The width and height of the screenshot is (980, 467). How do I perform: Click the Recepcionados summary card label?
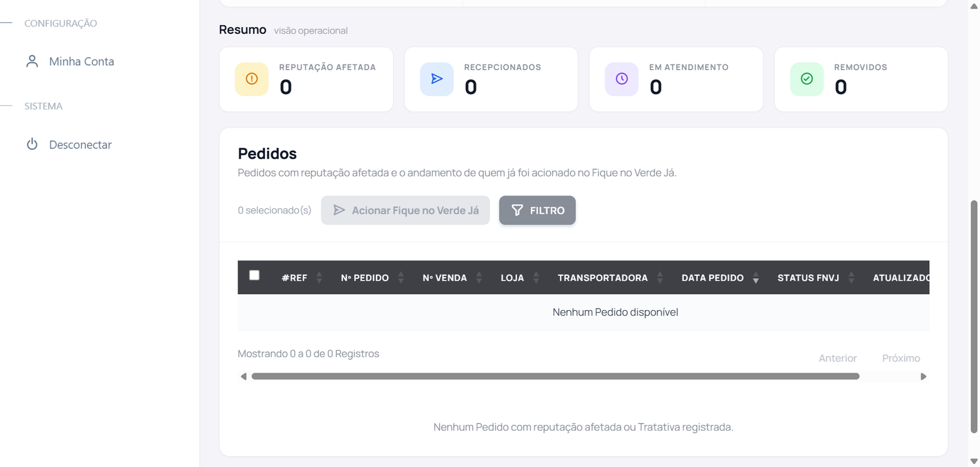click(503, 67)
